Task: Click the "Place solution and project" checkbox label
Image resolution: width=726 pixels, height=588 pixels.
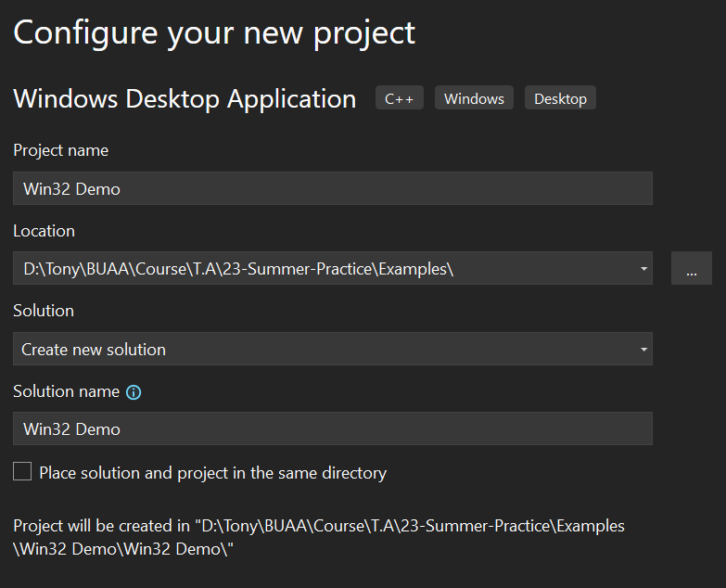Action: coord(212,473)
